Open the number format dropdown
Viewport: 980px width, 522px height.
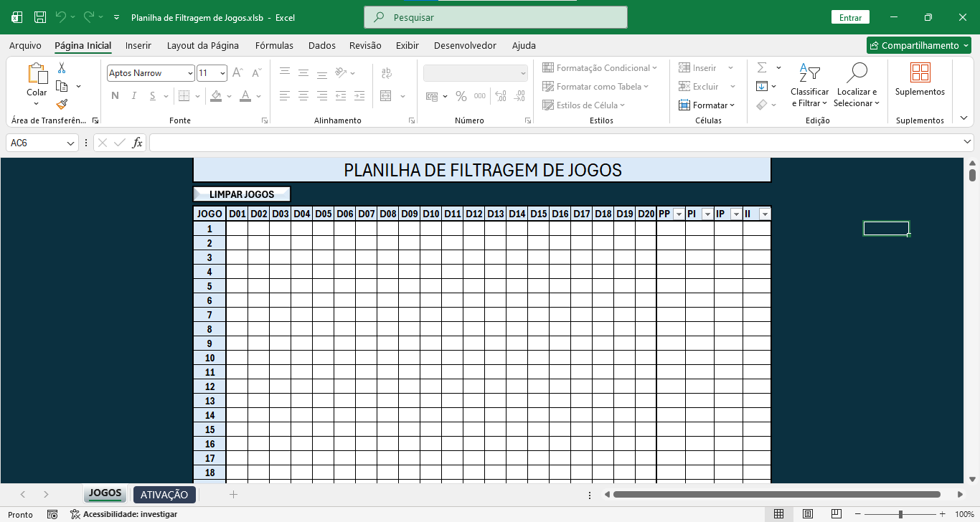[523, 73]
